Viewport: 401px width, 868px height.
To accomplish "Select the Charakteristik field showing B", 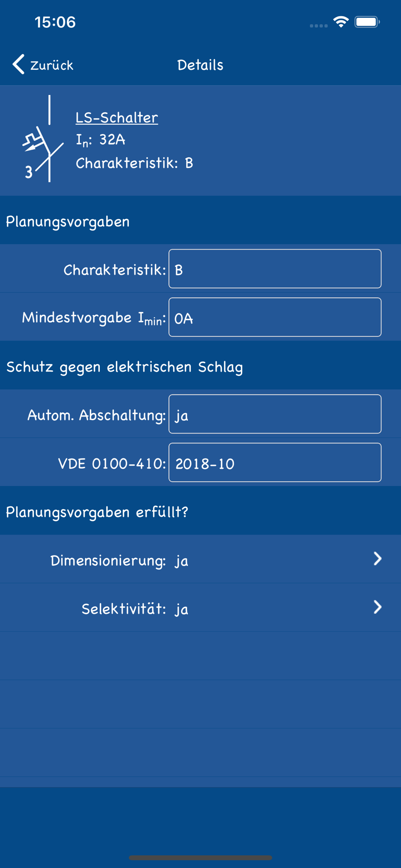I will click(275, 269).
